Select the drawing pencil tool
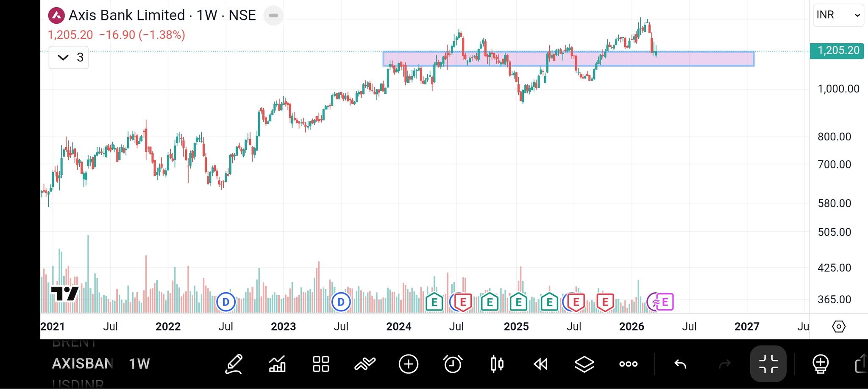This screenshot has width=868, height=389. click(x=234, y=364)
